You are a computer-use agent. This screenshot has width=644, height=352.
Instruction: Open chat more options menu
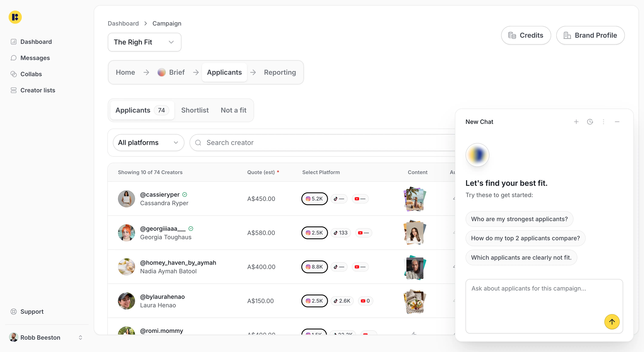pos(604,122)
